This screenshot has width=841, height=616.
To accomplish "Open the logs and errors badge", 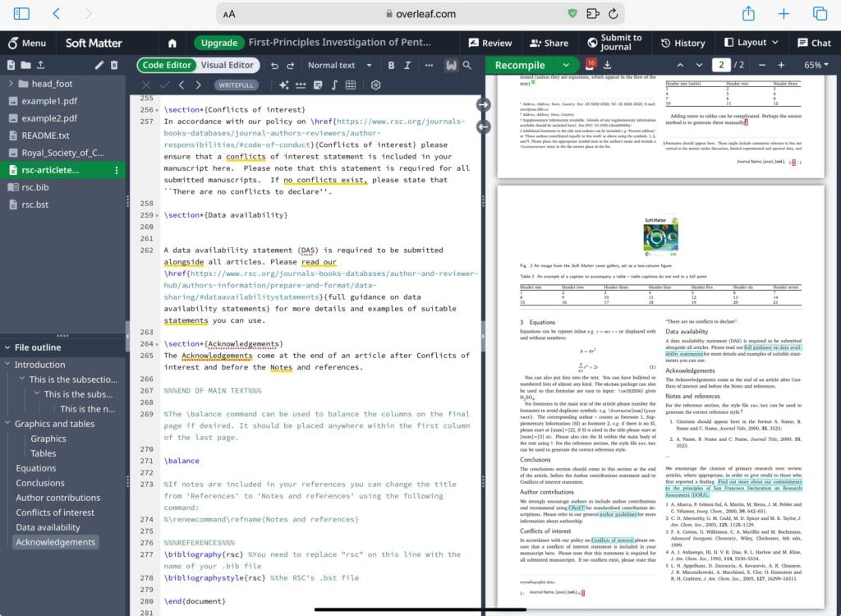I will point(591,64).
